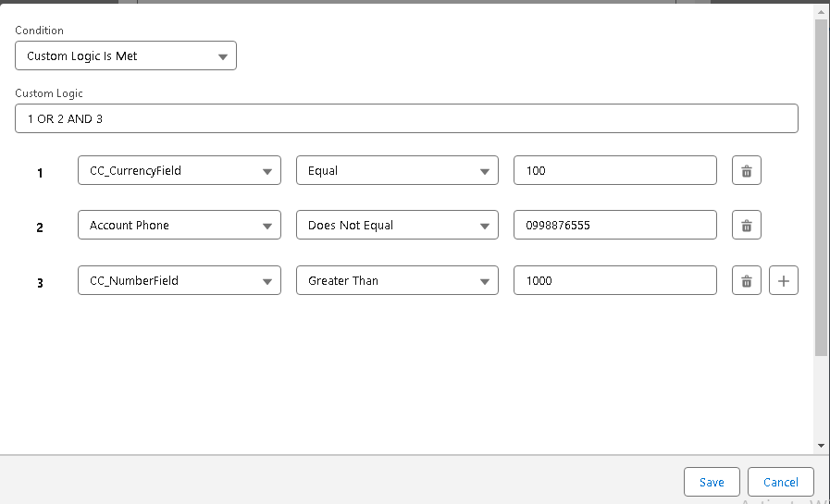Expand the CC_CurrencyField field dropdown

tap(180, 171)
